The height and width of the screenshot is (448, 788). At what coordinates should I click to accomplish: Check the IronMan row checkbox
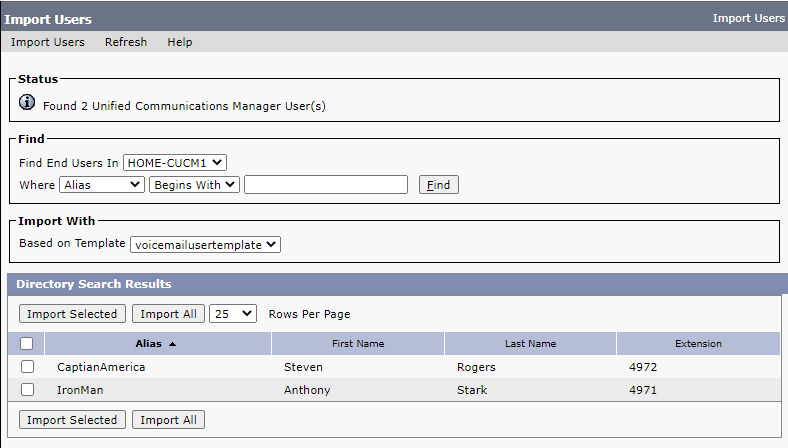tap(28, 390)
